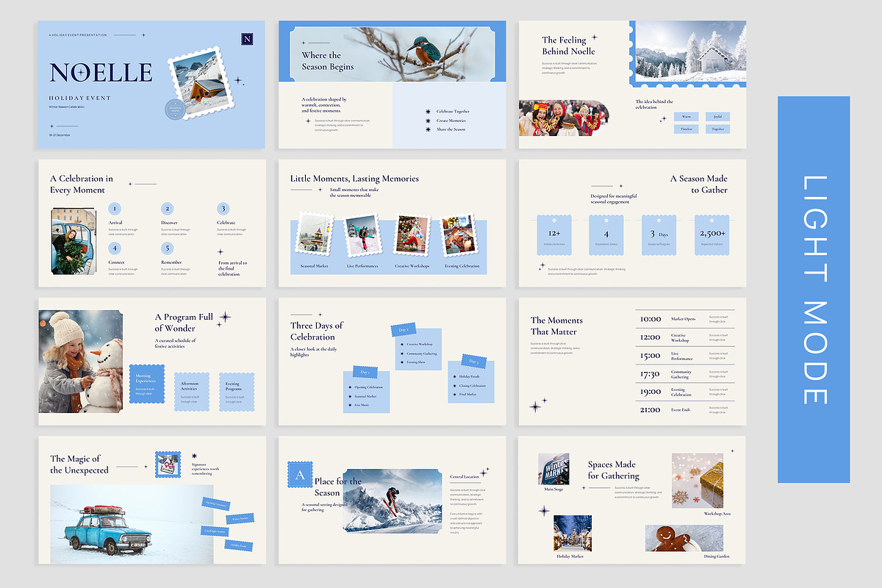Screen dimensions: 882x588
Task: Click the bullet star beside Share the Season
Action: tap(428, 129)
